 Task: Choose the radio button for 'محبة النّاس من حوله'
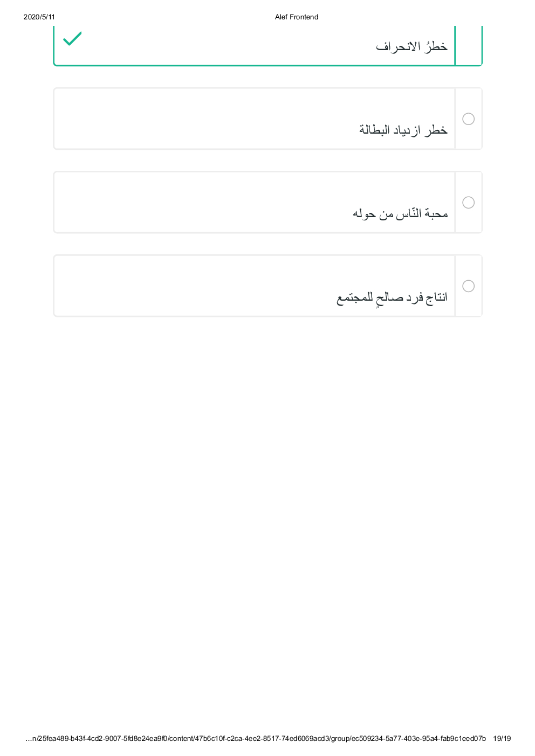(x=469, y=203)
